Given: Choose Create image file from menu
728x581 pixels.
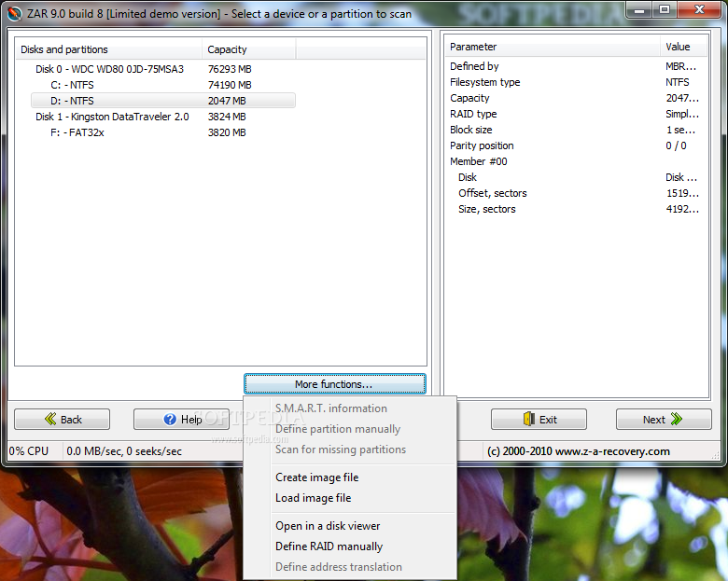Looking at the screenshot, I should click(316, 477).
